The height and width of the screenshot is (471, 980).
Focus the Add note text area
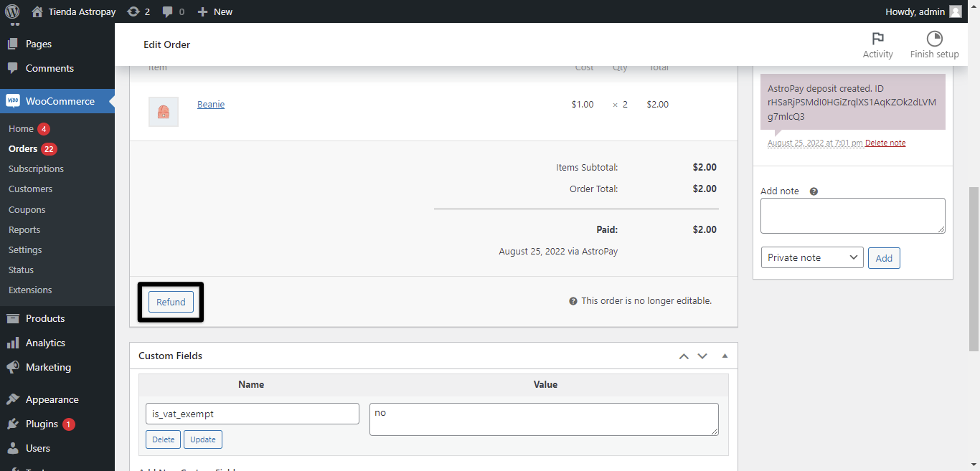pos(853,216)
